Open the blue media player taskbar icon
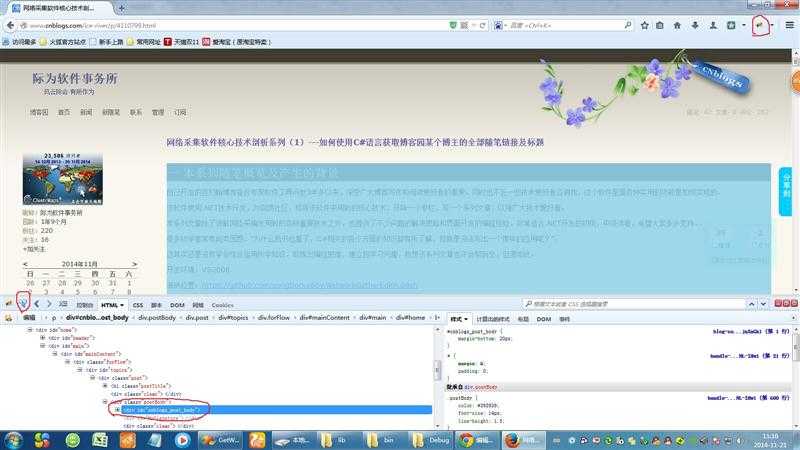The height and width of the screenshot is (450, 800). (182, 440)
